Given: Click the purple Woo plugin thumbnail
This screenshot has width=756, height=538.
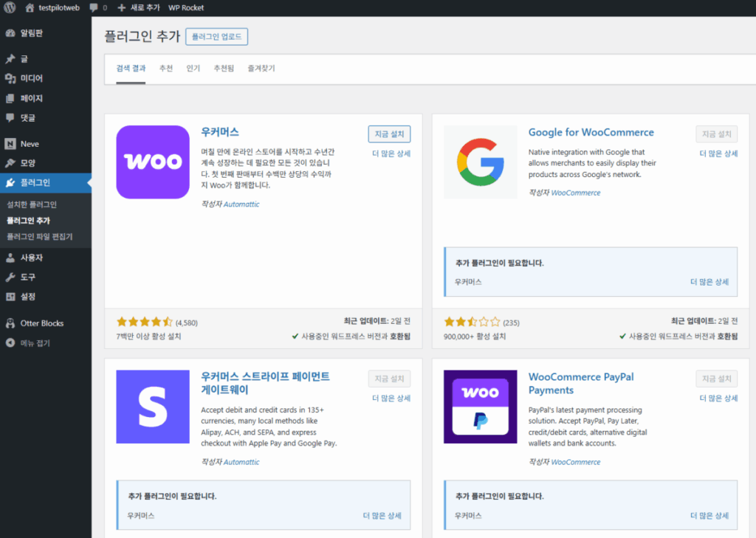Looking at the screenshot, I should tap(152, 162).
